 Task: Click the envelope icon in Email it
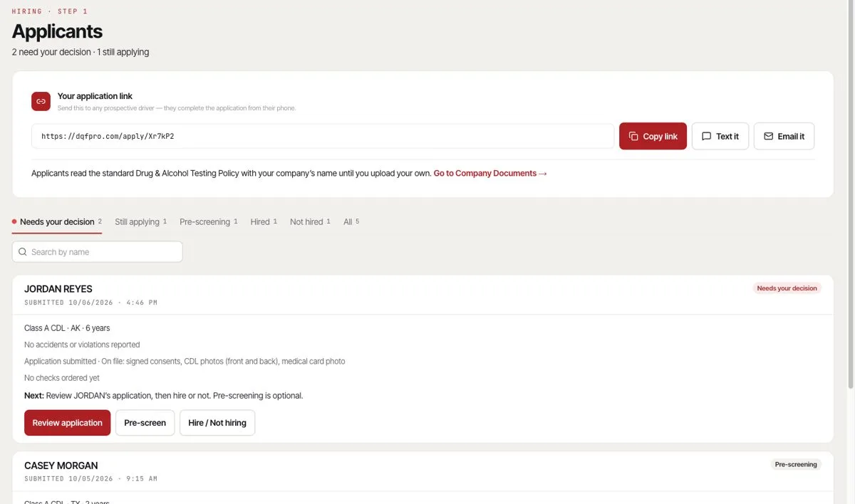pos(768,136)
